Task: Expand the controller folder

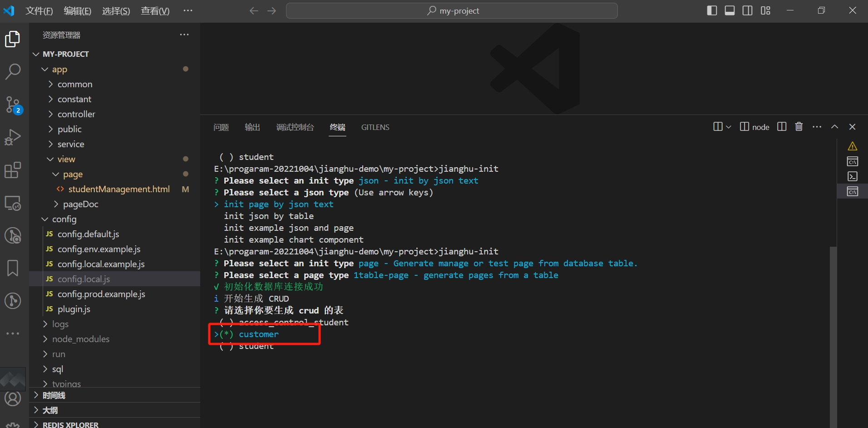Action: pyautogui.click(x=76, y=114)
